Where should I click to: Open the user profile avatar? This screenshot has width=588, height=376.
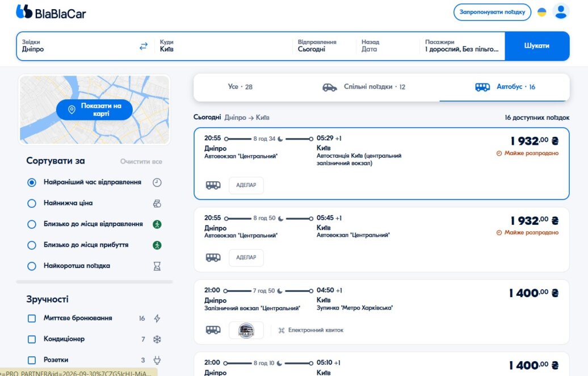click(x=561, y=11)
